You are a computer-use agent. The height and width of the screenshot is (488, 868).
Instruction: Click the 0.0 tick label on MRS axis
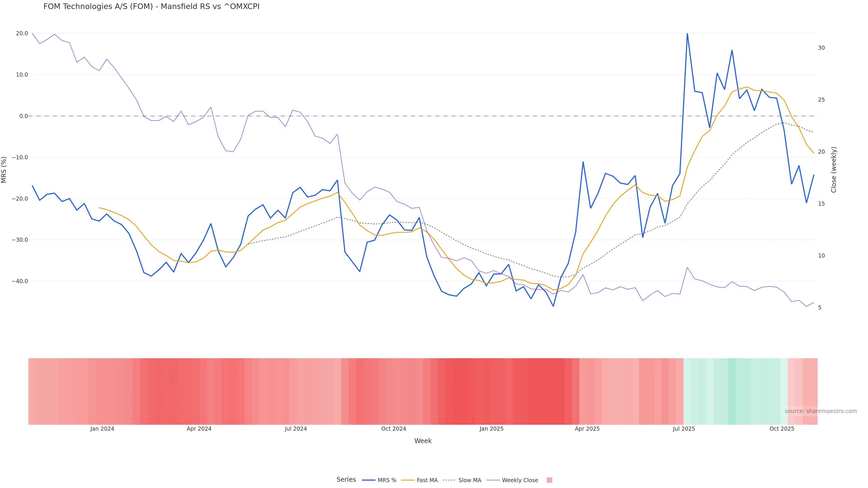(24, 116)
